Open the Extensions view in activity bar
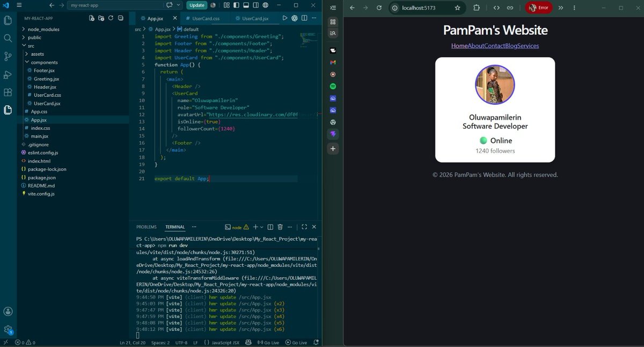644x347 pixels. tap(8, 92)
